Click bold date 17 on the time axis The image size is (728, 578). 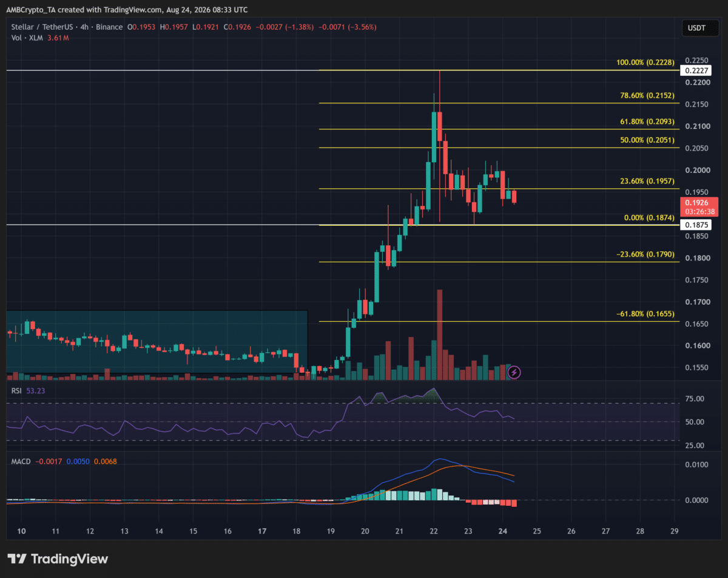coord(261,531)
